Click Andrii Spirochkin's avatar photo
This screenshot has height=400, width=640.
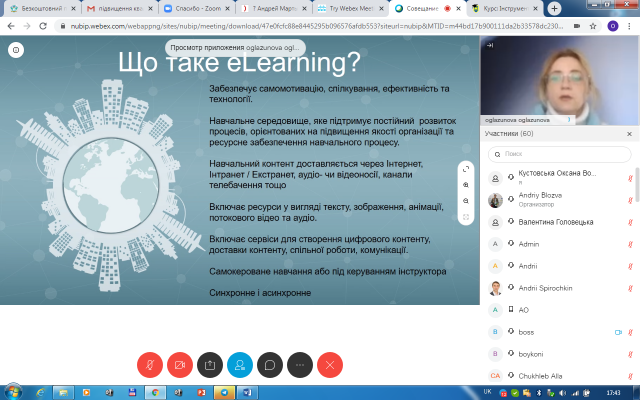coord(495,288)
